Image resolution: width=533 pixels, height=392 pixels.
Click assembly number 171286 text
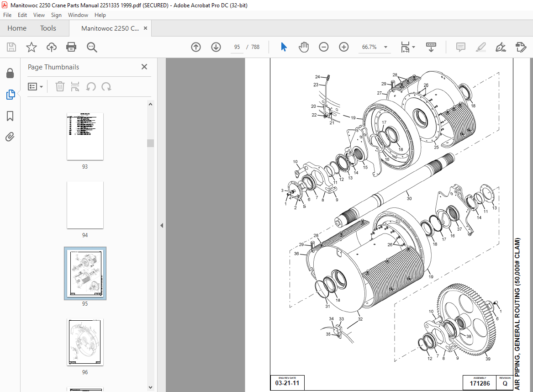point(480,383)
